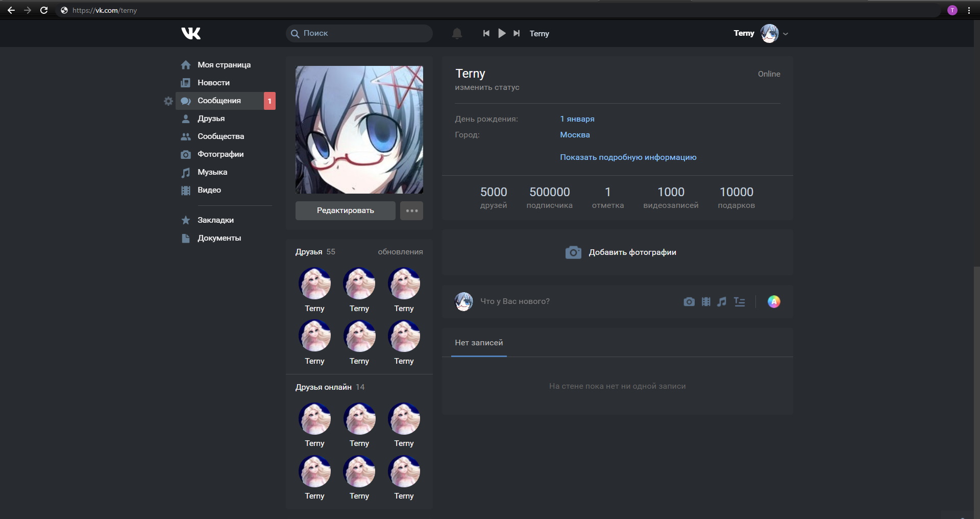Click Добавить фотографии

tap(621, 252)
